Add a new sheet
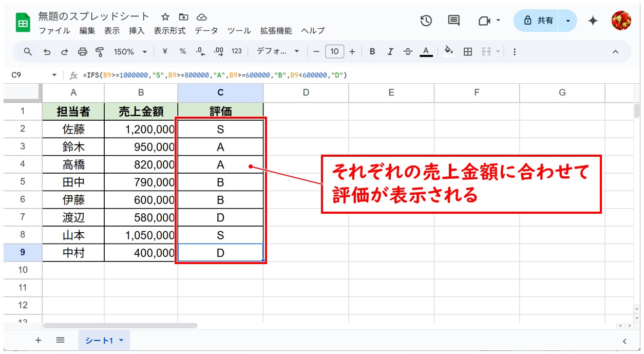 (x=38, y=340)
